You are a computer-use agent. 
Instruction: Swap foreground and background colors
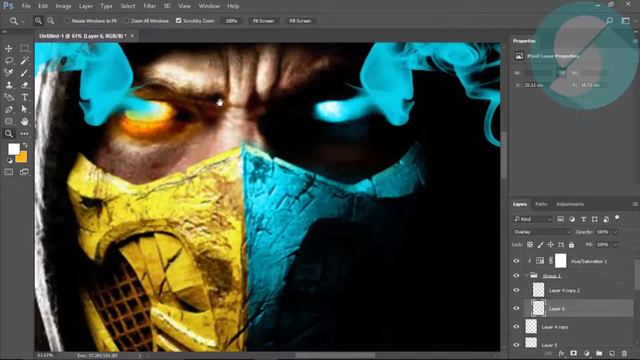25,145
